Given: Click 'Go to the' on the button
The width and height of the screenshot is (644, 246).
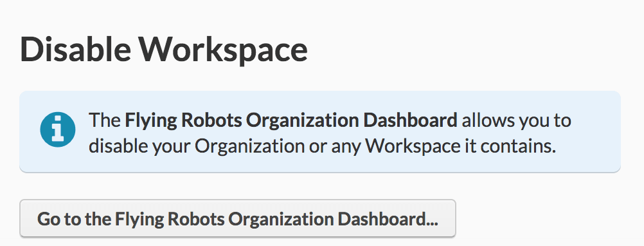Looking at the screenshot, I should (x=74, y=219).
